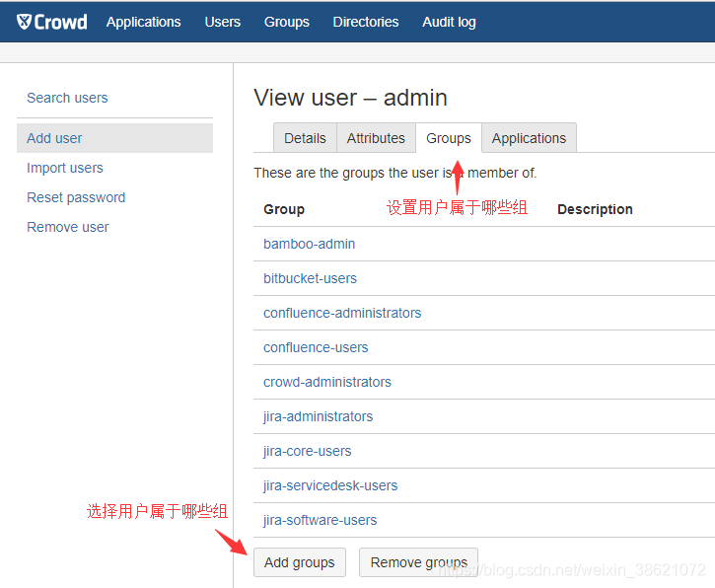
Task: Open the jira-software-users group
Action: (x=321, y=520)
